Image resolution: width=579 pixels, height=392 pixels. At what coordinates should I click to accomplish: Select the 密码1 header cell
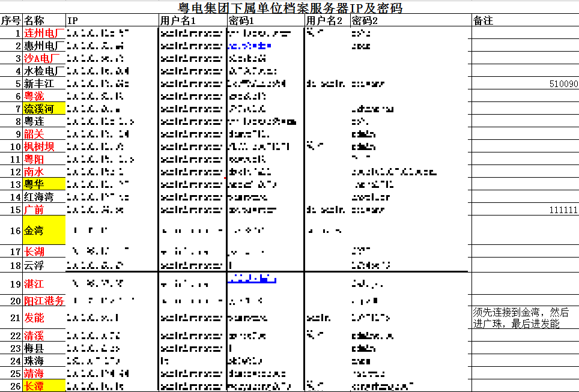pyautogui.click(x=265, y=20)
